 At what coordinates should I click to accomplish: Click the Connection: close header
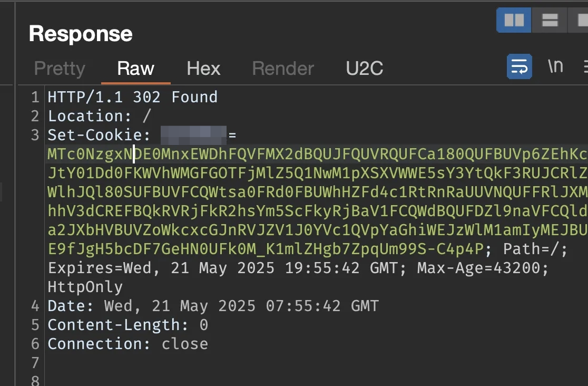[128, 344]
